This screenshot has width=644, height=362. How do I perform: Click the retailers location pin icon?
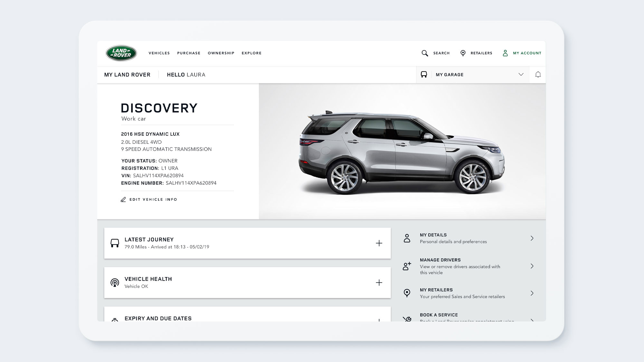(x=463, y=53)
